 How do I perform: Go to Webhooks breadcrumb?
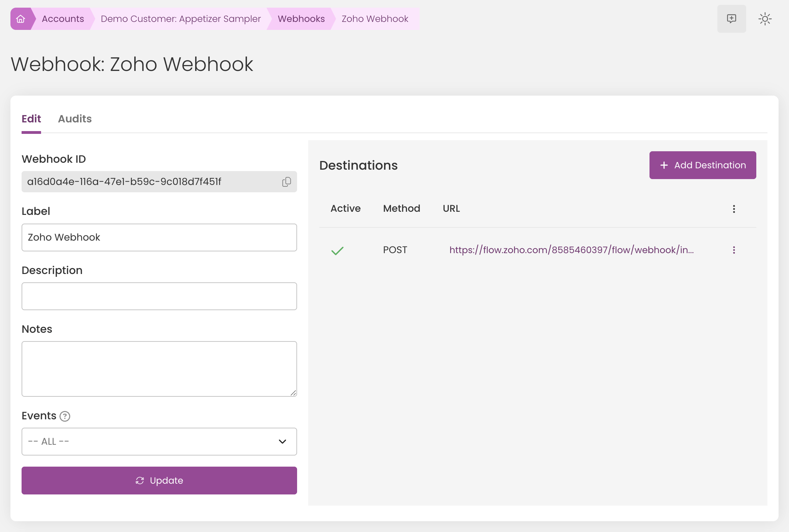pos(301,19)
